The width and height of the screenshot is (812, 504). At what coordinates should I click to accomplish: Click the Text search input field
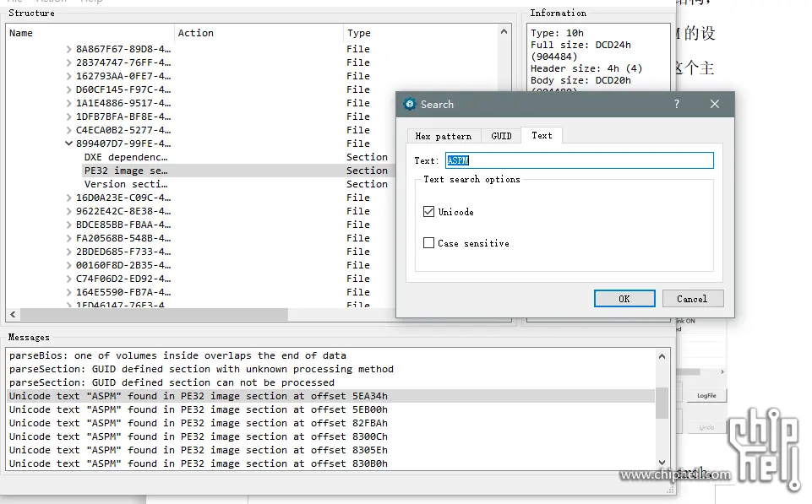580,160
